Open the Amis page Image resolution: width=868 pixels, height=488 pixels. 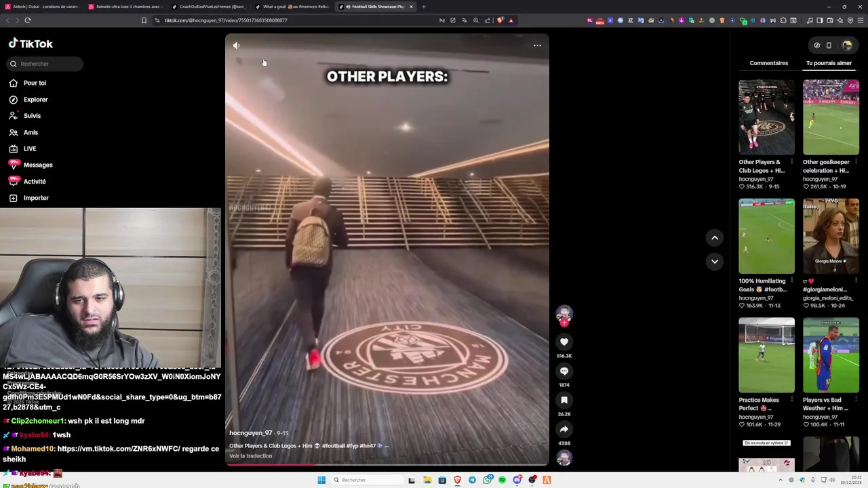click(24, 132)
